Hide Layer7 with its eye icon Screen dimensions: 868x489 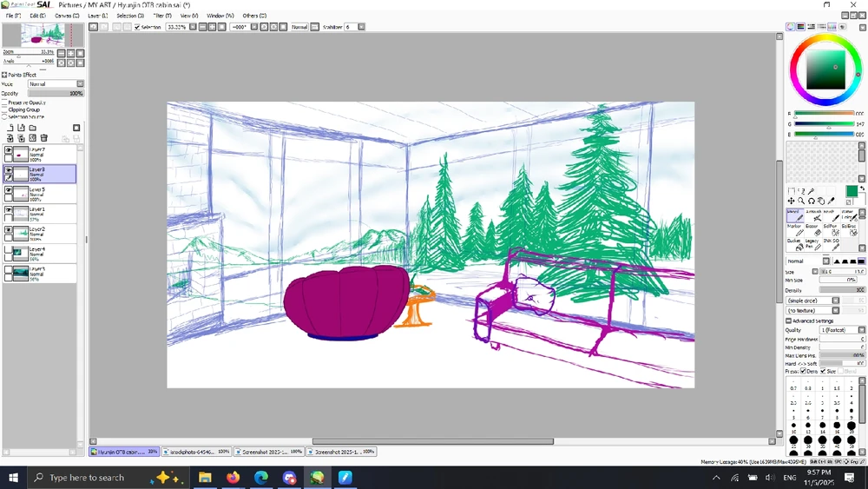click(x=9, y=150)
